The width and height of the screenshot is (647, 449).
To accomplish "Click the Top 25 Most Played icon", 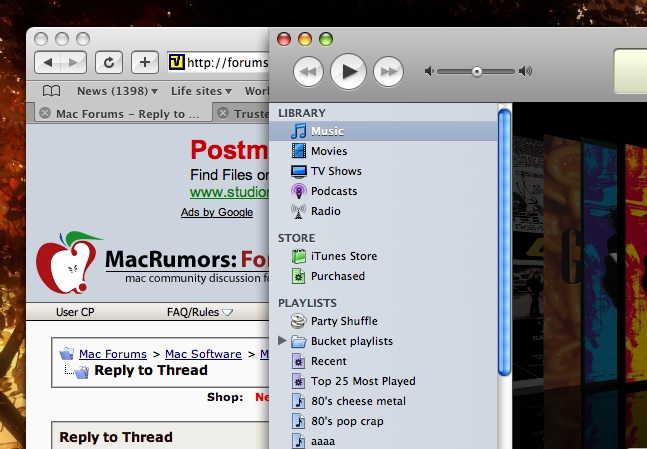I will coord(298,381).
